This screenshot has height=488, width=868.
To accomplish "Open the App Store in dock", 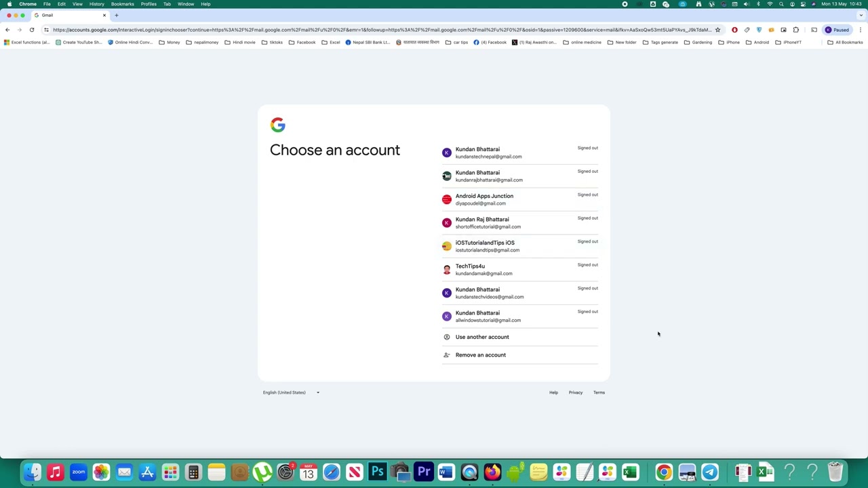I will [147, 472].
